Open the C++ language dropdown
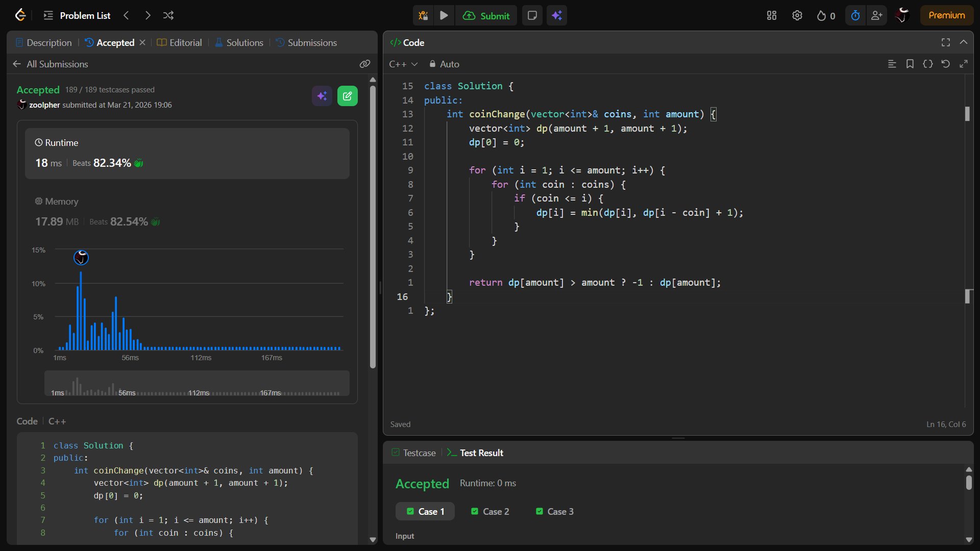980x551 pixels. click(x=403, y=64)
